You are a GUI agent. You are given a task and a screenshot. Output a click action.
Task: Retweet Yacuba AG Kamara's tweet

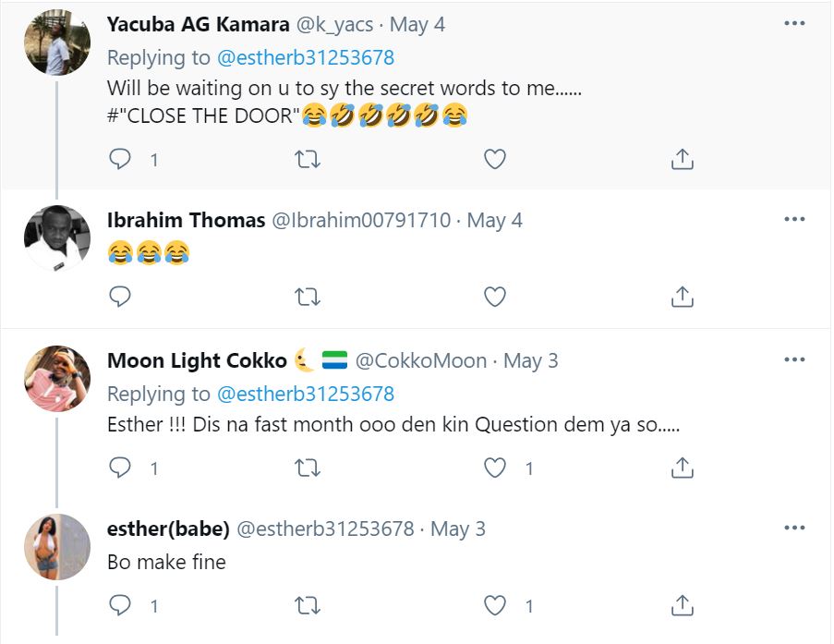coord(307,159)
